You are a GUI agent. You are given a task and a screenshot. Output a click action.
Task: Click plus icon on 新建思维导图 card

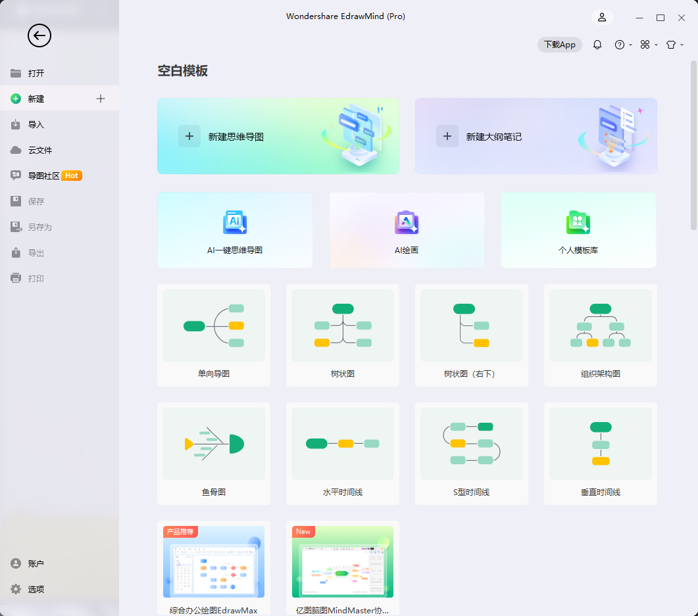click(x=189, y=136)
